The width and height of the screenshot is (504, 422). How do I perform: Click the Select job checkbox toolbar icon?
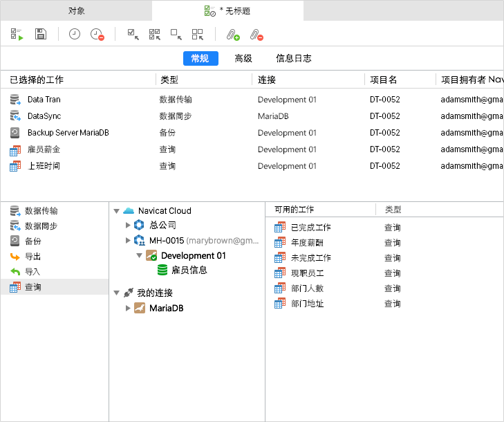pos(133,34)
